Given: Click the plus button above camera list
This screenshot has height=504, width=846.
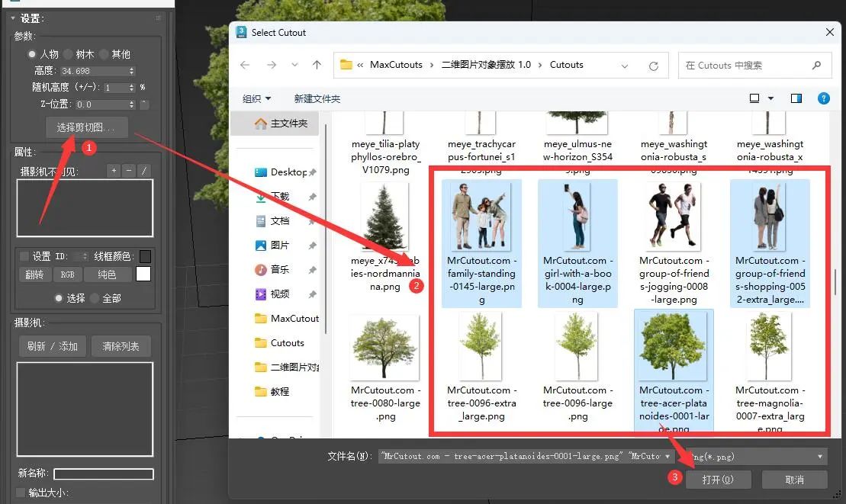Looking at the screenshot, I should pyautogui.click(x=114, y=171).
